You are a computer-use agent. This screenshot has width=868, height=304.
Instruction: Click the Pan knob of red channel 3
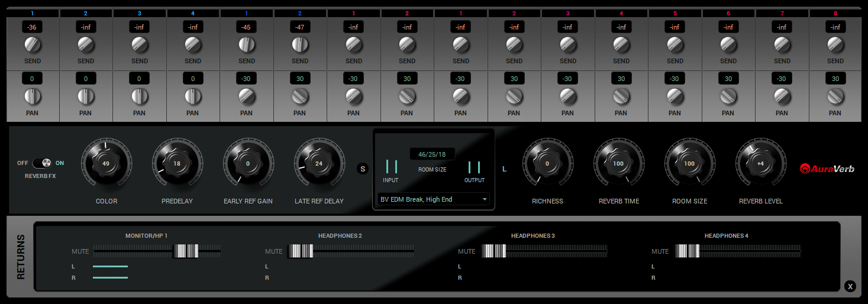568,96
